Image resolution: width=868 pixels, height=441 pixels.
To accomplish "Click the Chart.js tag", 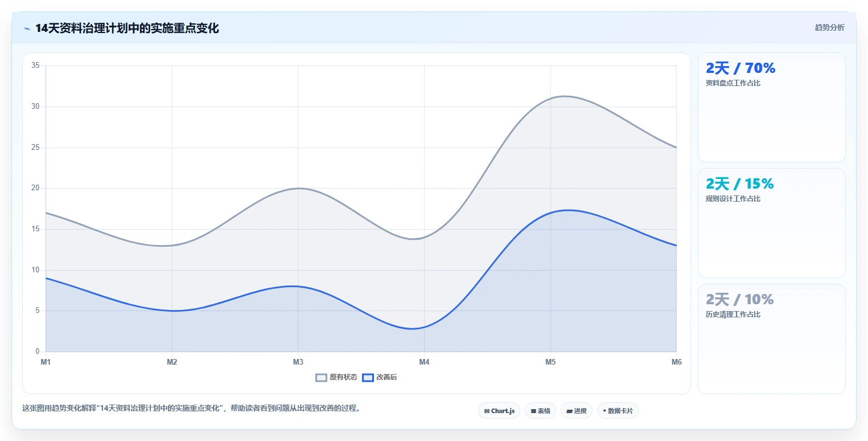I will click(x=499, y=411).
